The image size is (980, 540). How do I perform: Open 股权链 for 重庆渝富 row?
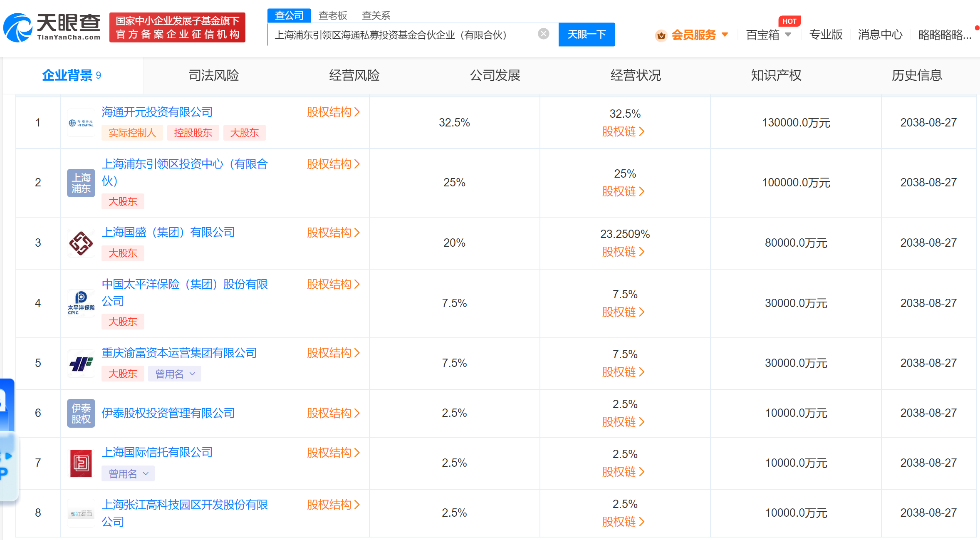coord(623,372)
